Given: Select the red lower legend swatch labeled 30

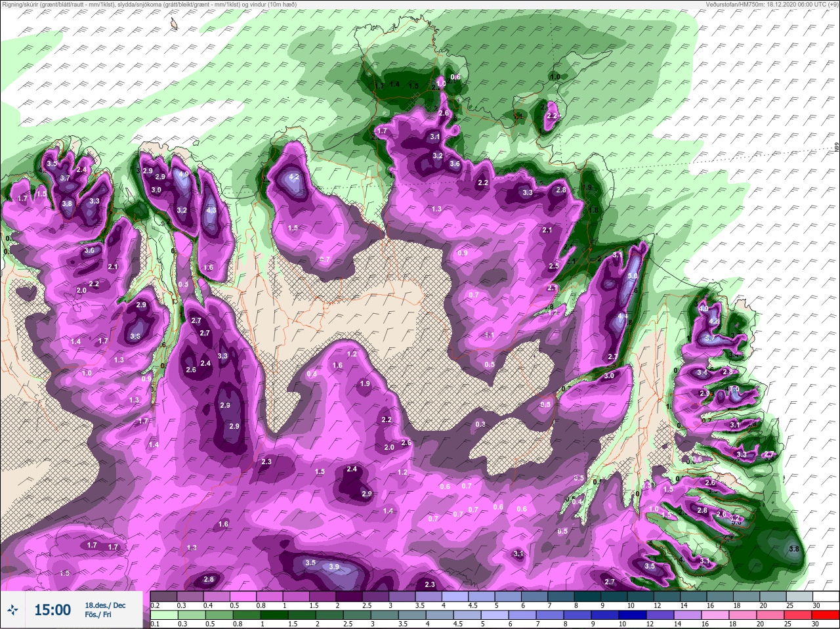Looking at the screenshot, I should pyautogui.click(x=826, y=615).
